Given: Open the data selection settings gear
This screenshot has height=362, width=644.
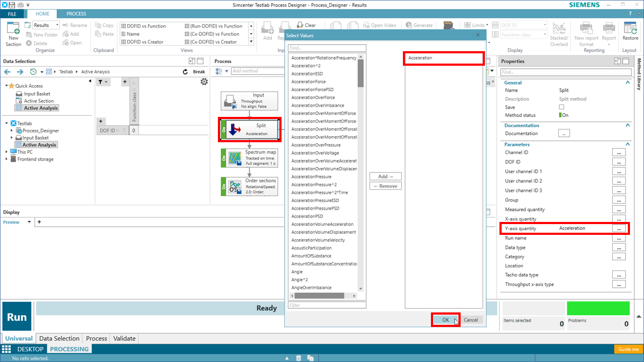Looking at the screenshot, I should coord(204,82).
